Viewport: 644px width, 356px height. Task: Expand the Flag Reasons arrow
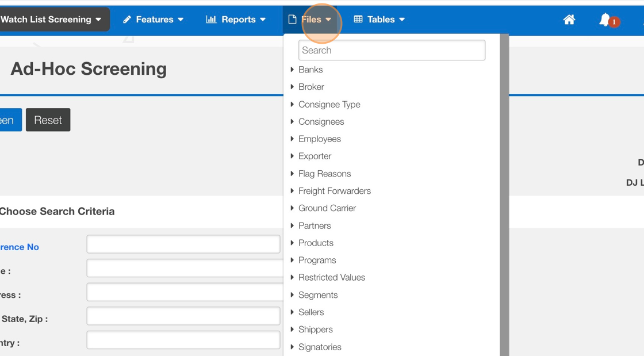(292, 174)
